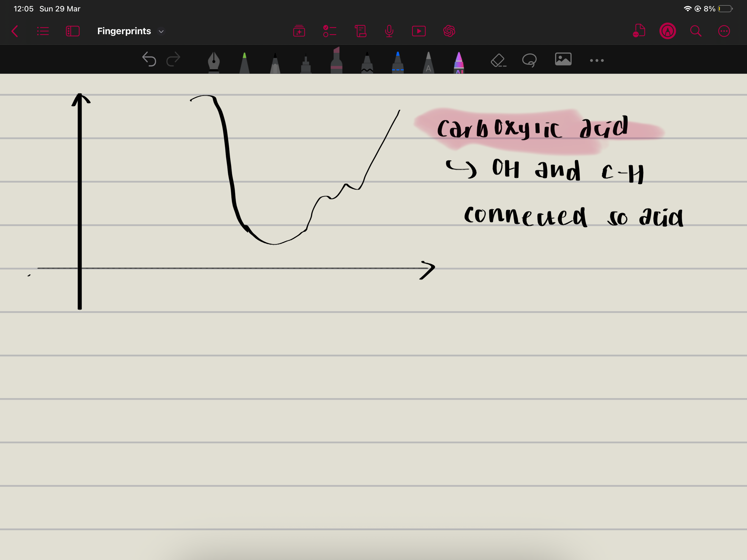
Task: Open the video playback icon
Action: (419, 31)
